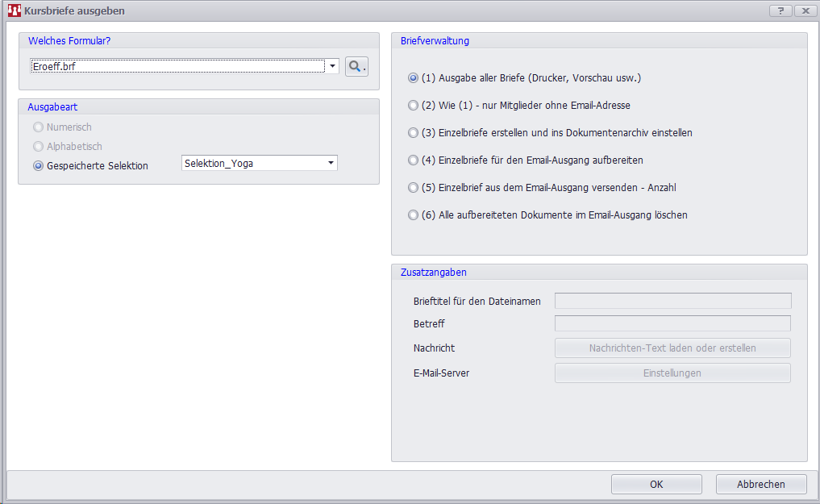The image size is (820, 504).
Task: Select the Gespeicherte Selektion radio button
Action: coord(38,165)
